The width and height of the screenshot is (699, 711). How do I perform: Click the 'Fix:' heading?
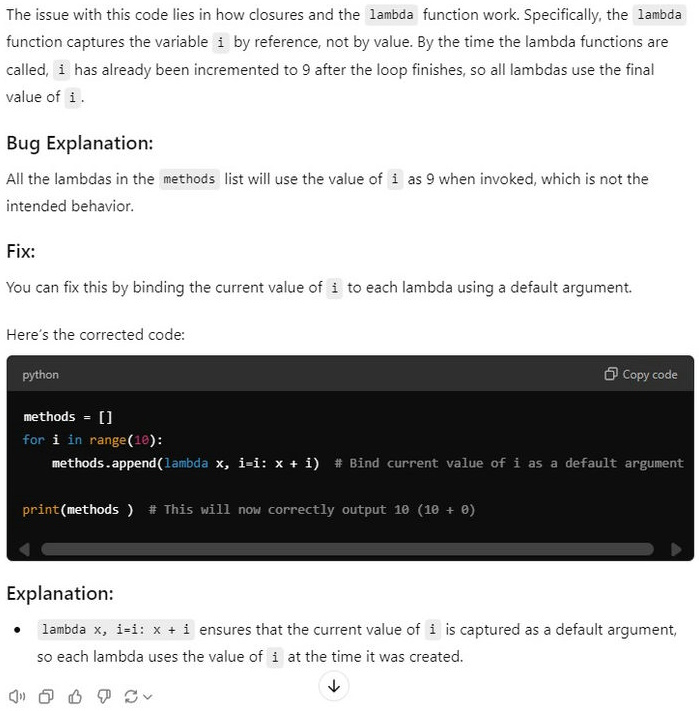(x=21, y=251)
